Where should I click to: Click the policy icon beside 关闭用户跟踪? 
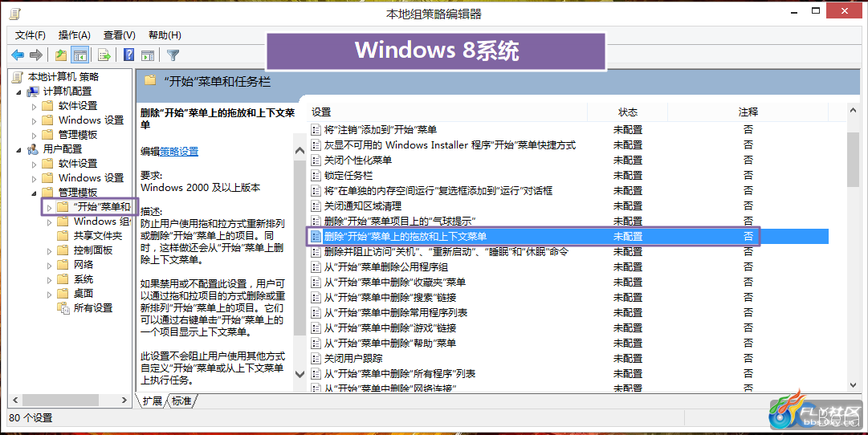pyautogui.click(x=316, y=359)
